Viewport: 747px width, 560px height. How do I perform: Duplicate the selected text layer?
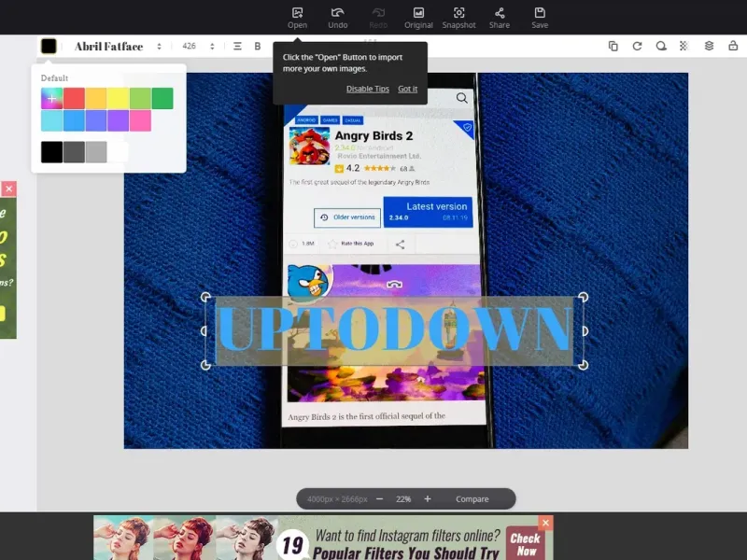pyautogui.click(x=613, y=46)
